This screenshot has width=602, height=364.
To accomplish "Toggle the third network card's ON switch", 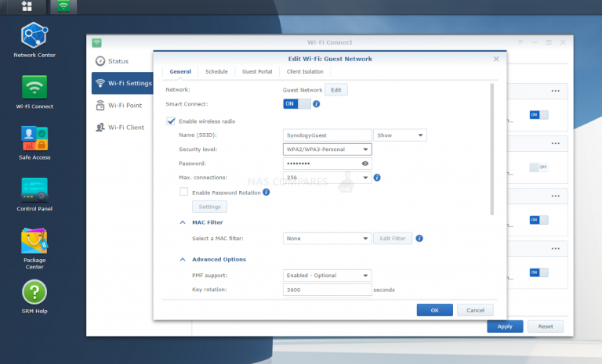I will [x=539, y=220].
